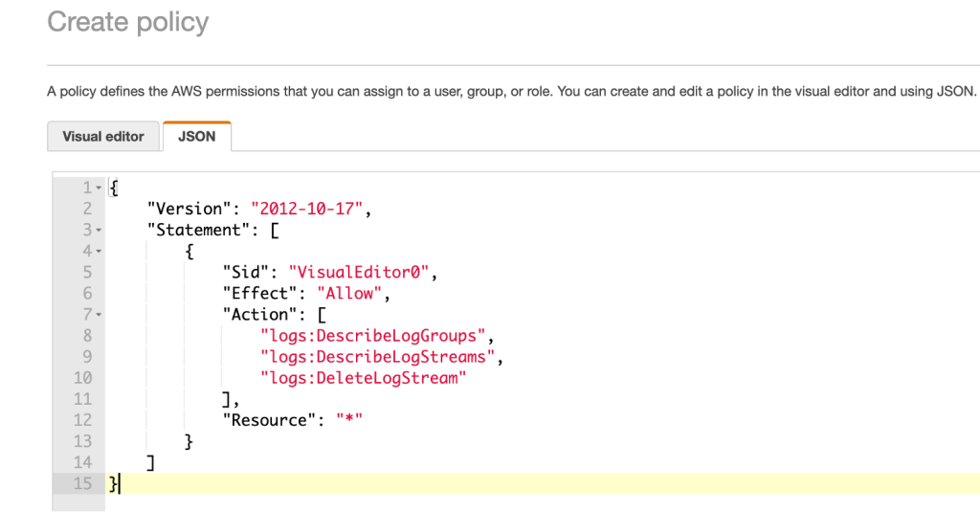
Task: Click the "Action" key on line 7
Action: (x=260, y=315)
